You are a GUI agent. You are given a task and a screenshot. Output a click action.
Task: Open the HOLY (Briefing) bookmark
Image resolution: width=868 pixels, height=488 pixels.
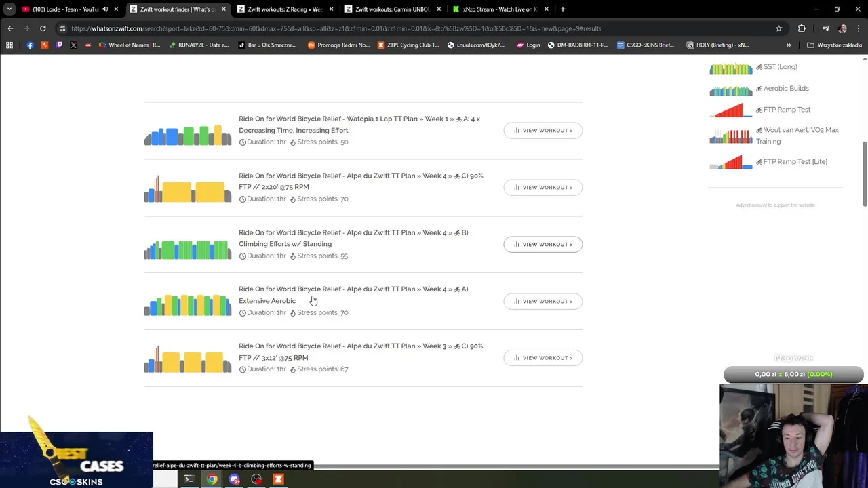[x=717, y=45]
